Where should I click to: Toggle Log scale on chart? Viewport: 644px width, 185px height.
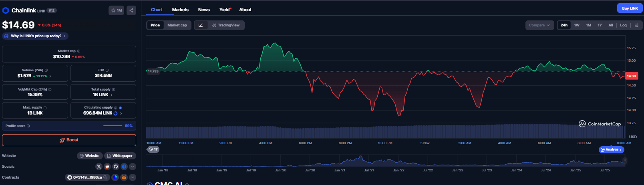click(623, 25)
